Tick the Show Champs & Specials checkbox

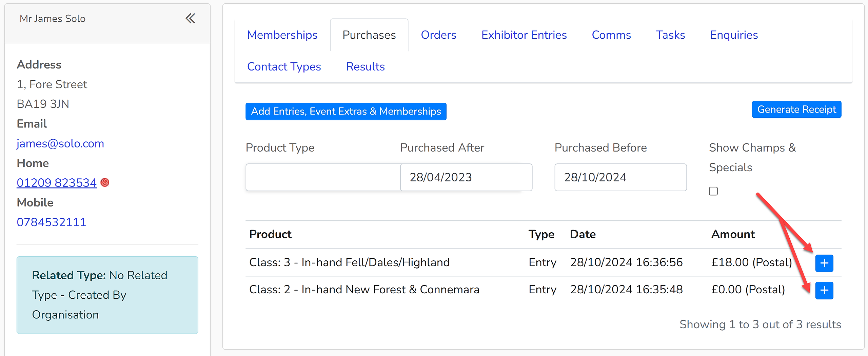point(713,191)
